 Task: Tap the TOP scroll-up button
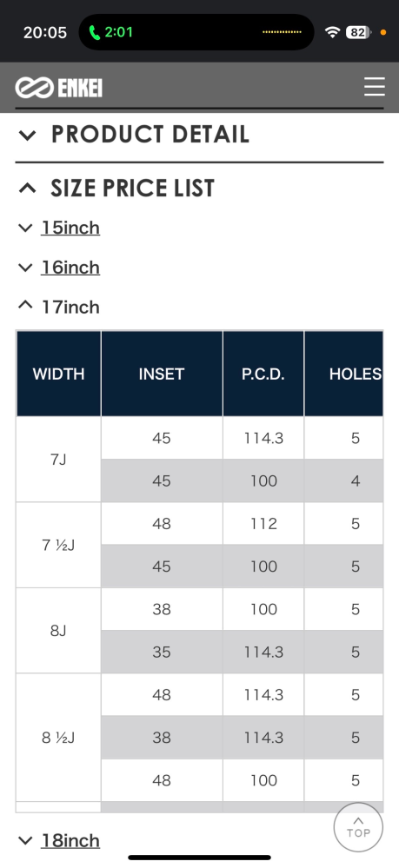click(358, 827)
